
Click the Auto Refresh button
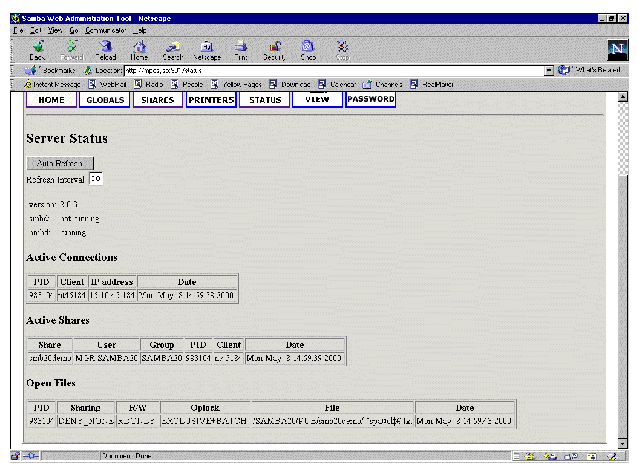60,163
